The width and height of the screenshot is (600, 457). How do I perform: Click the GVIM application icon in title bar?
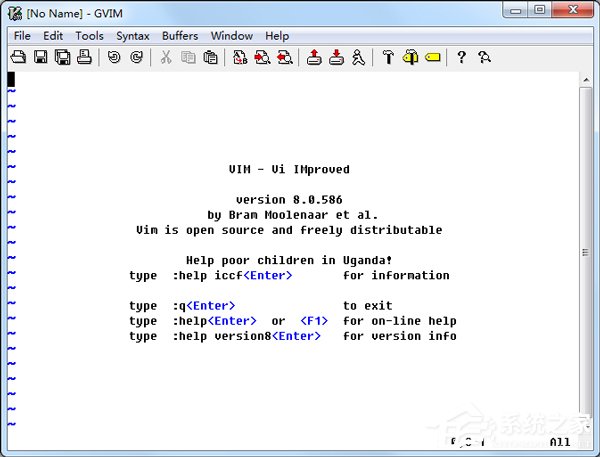click(15, 13)
